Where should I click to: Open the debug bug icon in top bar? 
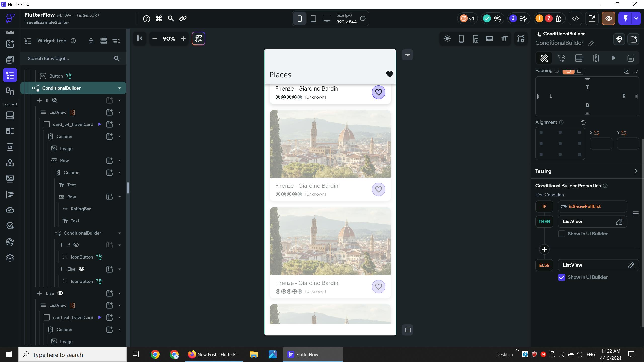(x=559, y=18)
